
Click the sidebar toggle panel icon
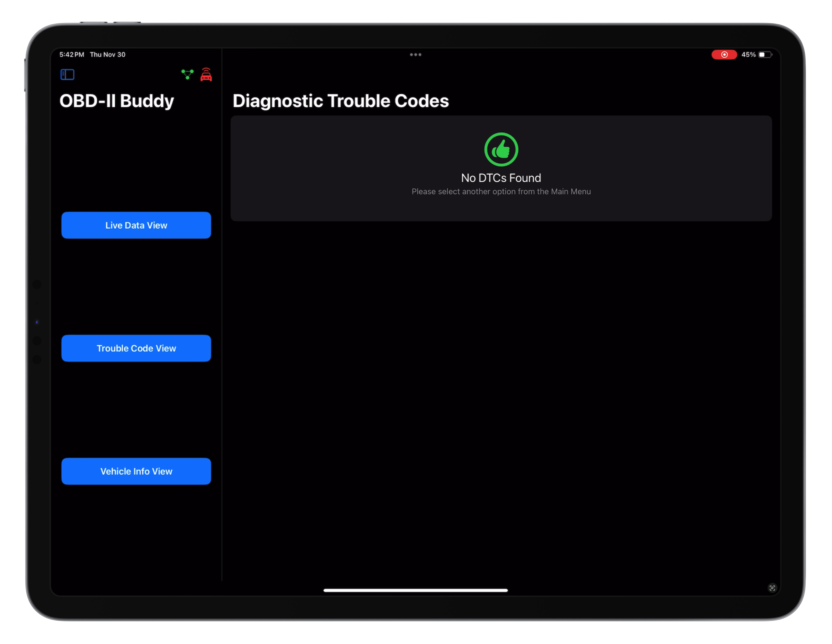click(x=67, y=74)
